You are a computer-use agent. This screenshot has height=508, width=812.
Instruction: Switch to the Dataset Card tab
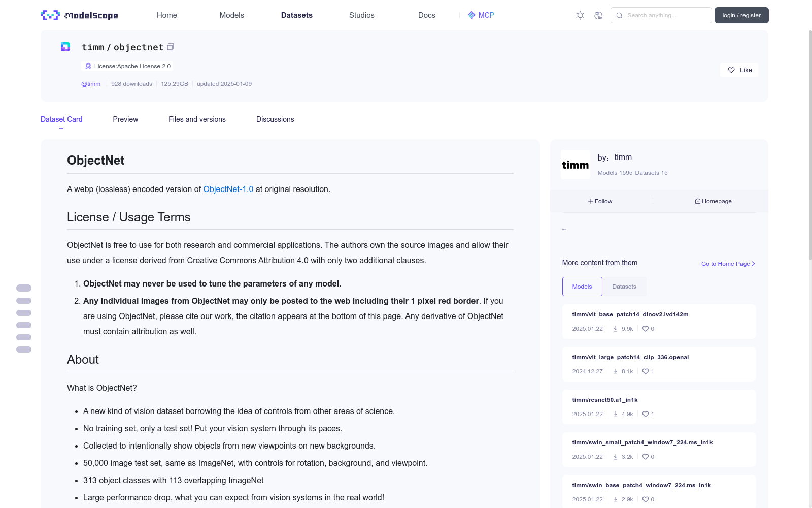click(x=61, y=119)
